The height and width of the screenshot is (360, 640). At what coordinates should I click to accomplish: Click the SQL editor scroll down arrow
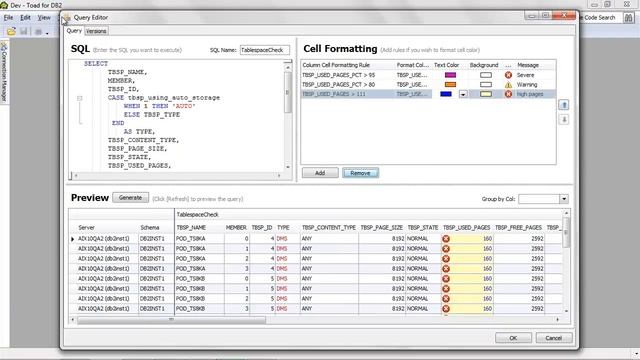[288, 167]
